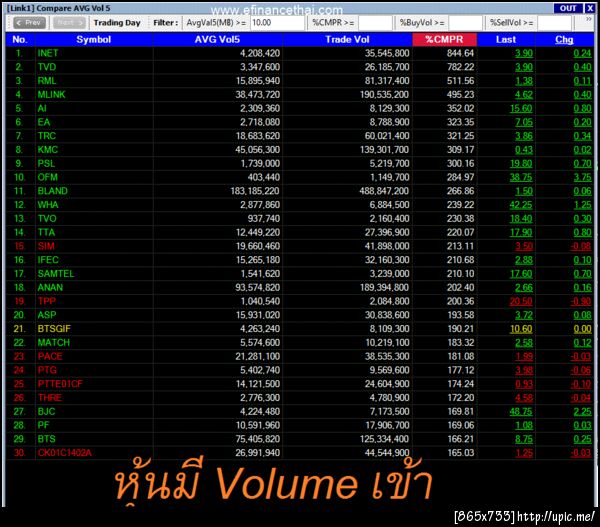Click KMC trade volume 139,301,700
The width and height of the screenshot is (600, 527).
coord(385,150)
